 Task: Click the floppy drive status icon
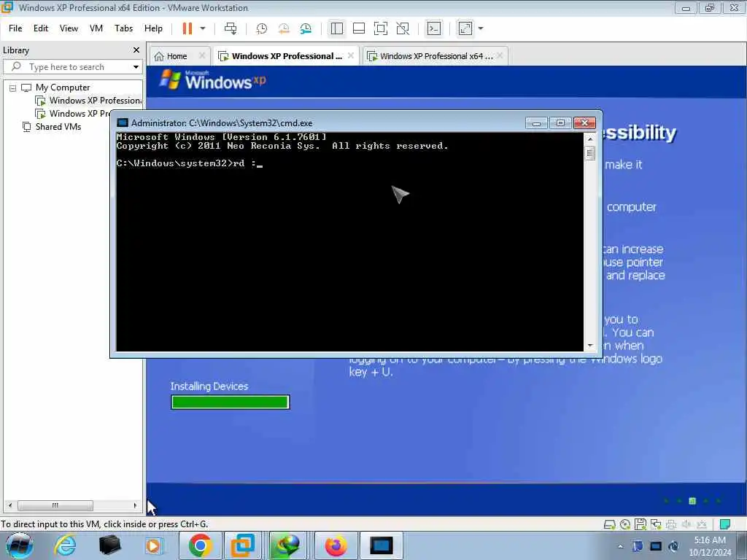pyautogui.click(x=640, y=525)
